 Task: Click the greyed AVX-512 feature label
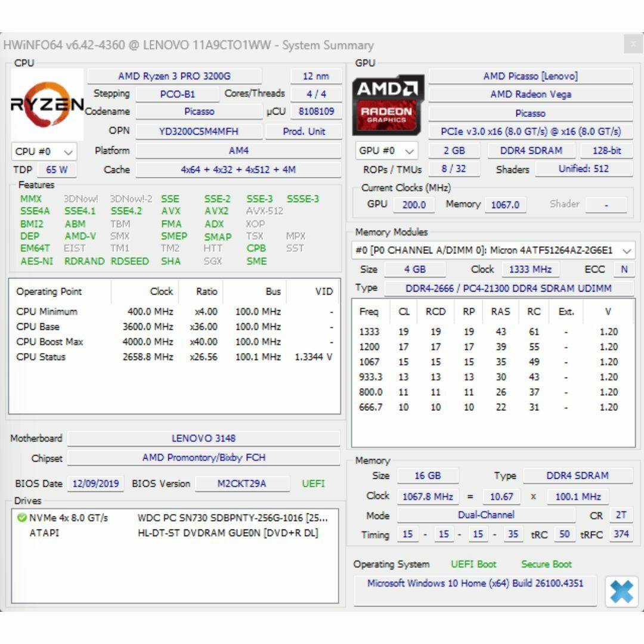(265, 211)
